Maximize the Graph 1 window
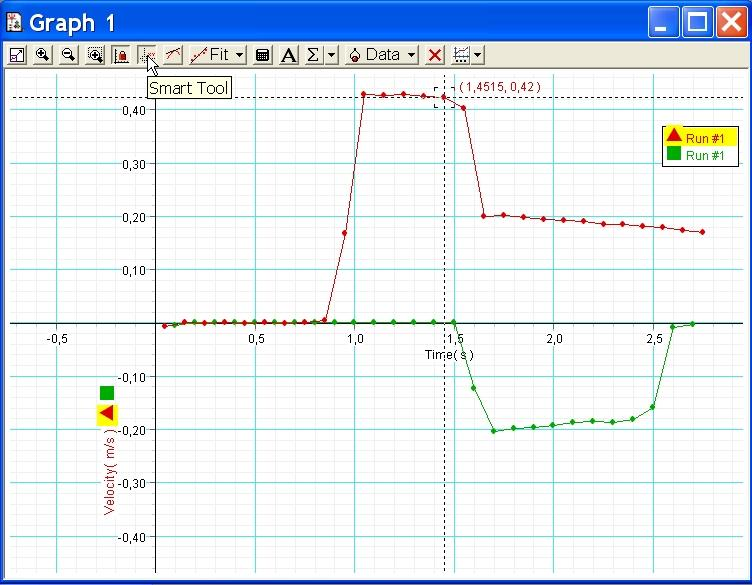Viewport: 752px width, 585px height. (697, 22)
